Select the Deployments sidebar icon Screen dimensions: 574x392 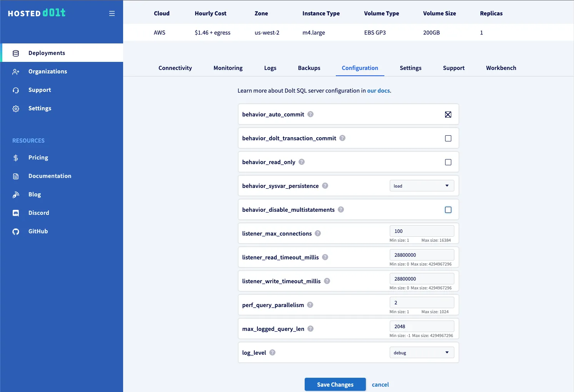coord(15,53)
